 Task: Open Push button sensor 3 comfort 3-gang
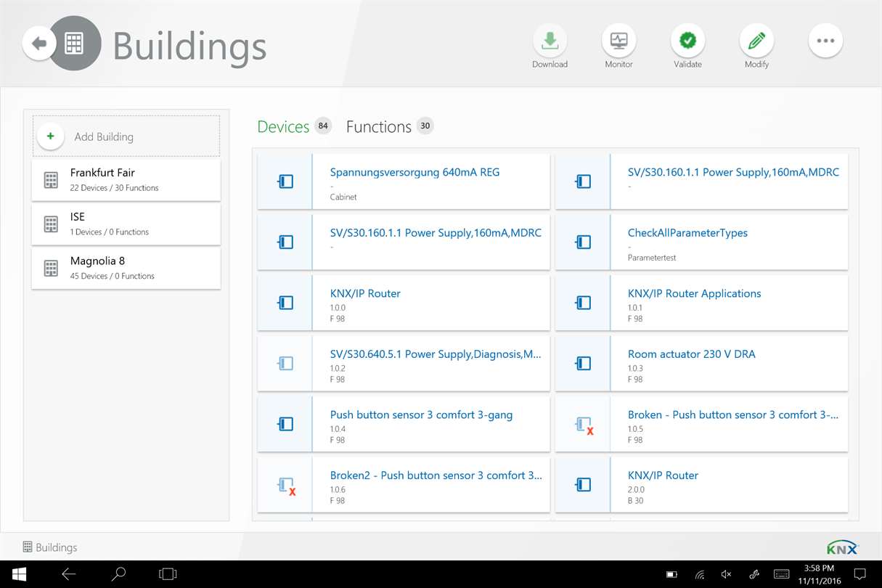(x=404, y=424)
